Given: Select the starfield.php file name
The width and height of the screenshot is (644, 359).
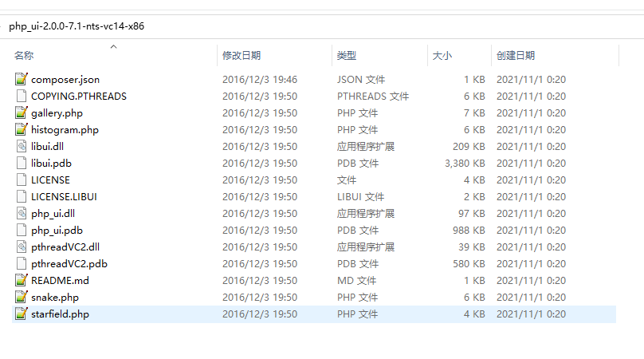Looking at the screenshot, I should click(x=60, y=314).
